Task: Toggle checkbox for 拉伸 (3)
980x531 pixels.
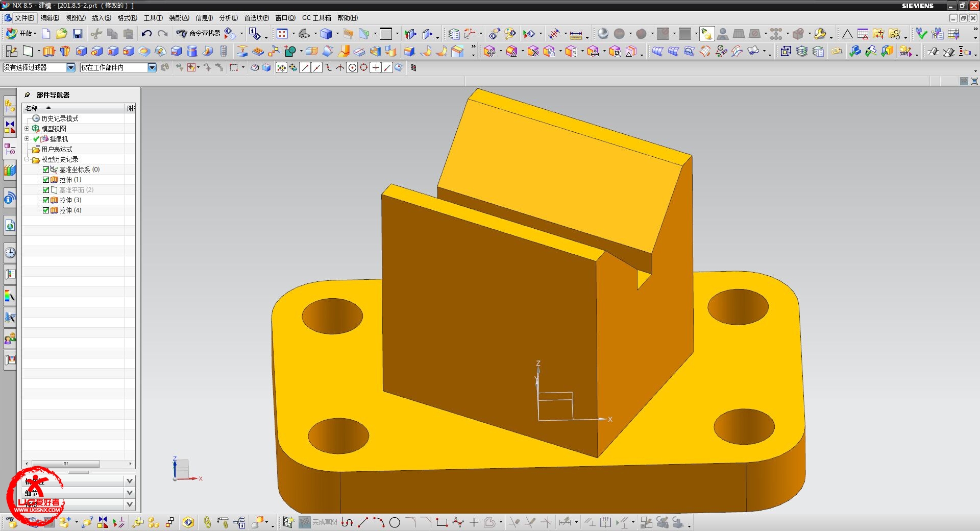Action: pyautogui.click(x=46, y=200)
